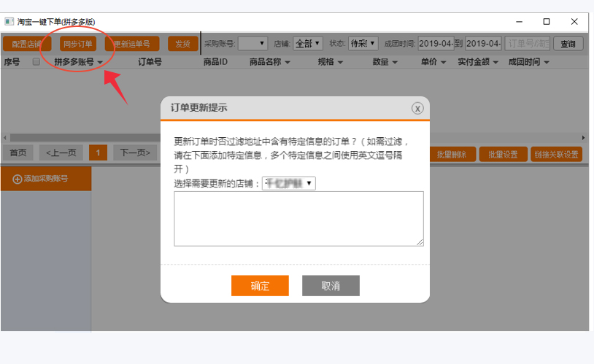594x364 pixels.
Task: Click the 更新运单号 button
Action: point(132,44)
